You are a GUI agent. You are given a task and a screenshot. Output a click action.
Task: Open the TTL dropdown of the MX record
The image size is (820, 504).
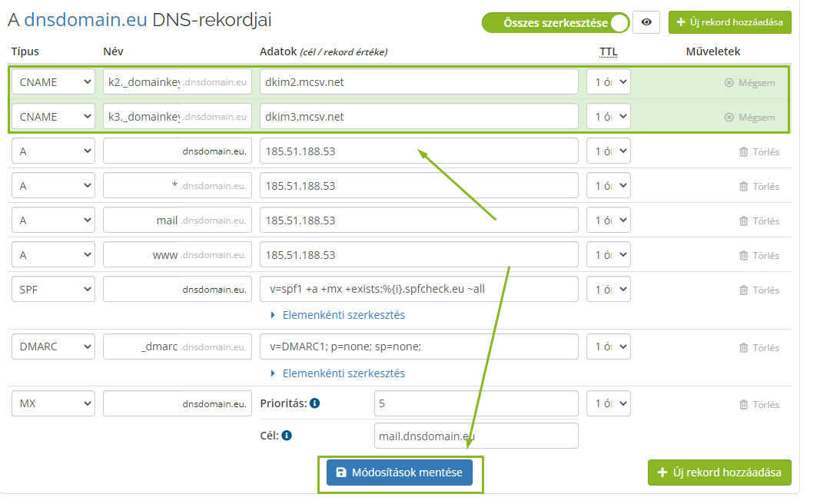coord(609,403)
